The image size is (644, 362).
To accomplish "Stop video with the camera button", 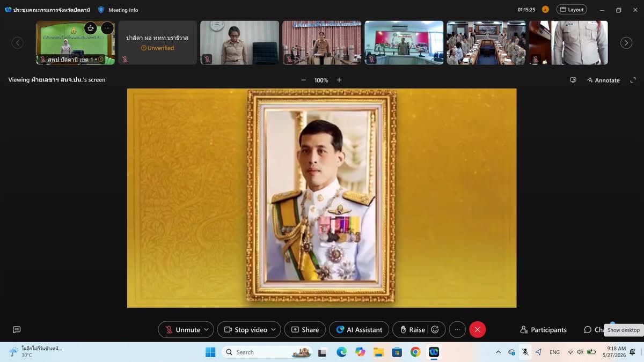I will pos(245,329).
